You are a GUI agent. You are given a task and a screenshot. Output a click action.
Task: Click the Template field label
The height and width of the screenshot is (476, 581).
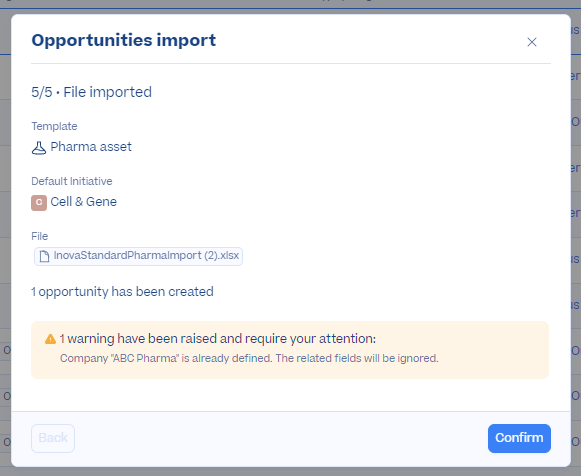coord(54,126)
